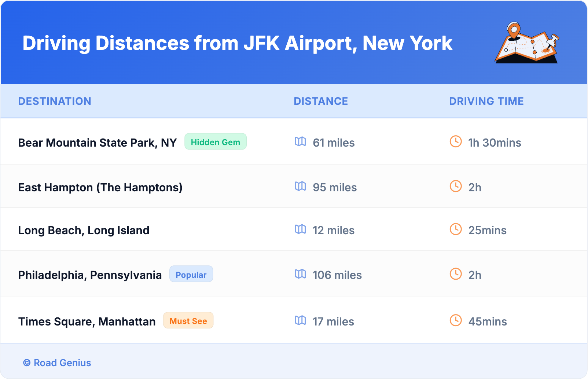This screenshot has height=379, width=588.
Task: Select Times Square, Manhattan destination
Action: point(87,321)
